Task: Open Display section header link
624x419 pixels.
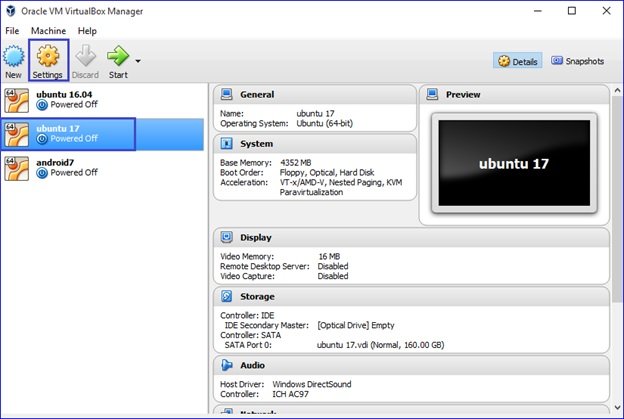Action: [255, 238]
